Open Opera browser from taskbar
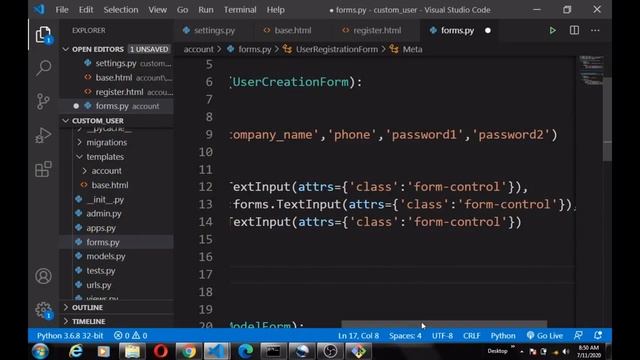The width and height of the screenshot is (640, 360). tap(160, 351)
